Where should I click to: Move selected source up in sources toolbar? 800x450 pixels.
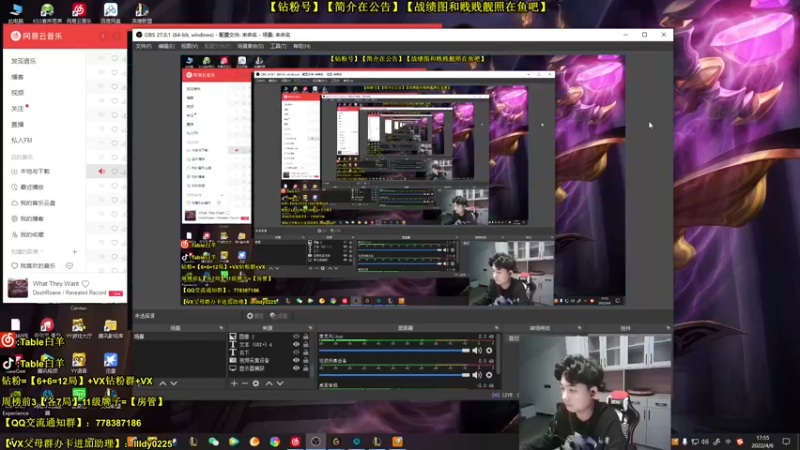tap(269, 383)
